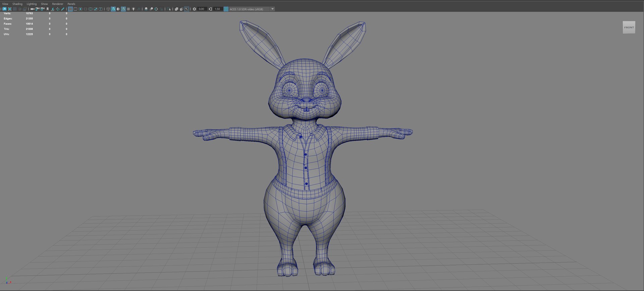Click the rabbit model's head mesh
The width and height of the screenshot is (644, 291).
pos(305,89)
